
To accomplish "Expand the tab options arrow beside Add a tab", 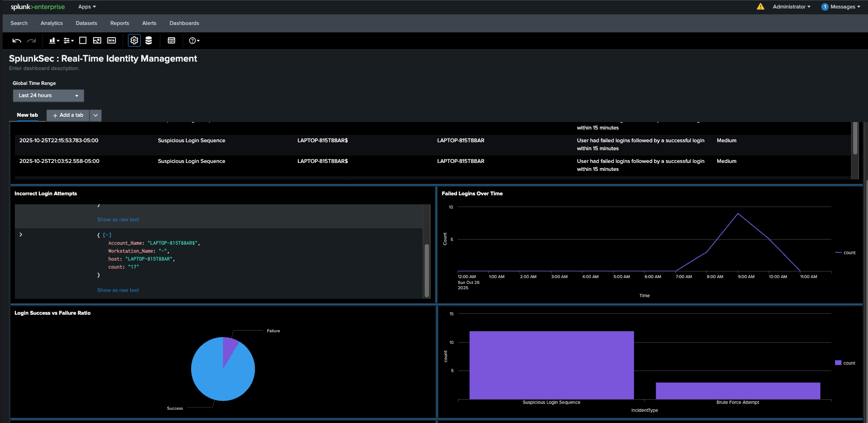I will point(96,115).
